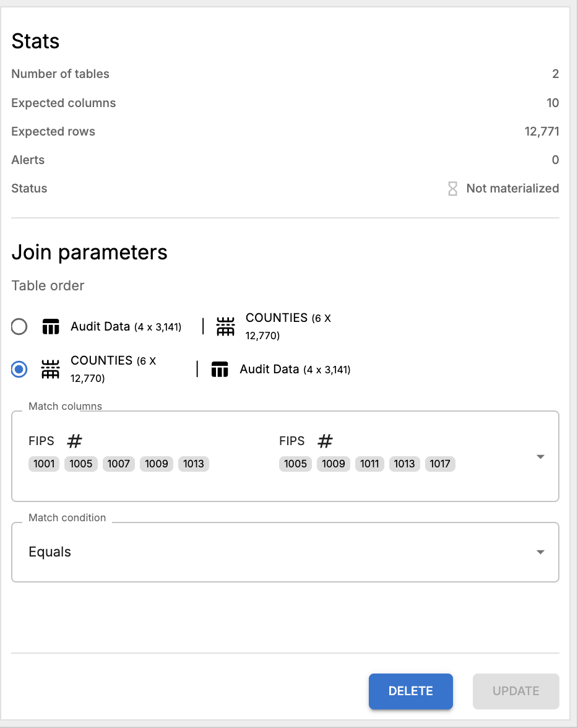The image size is (578, 728).
Task: Click the left FIPS column label
Action: 41,441
